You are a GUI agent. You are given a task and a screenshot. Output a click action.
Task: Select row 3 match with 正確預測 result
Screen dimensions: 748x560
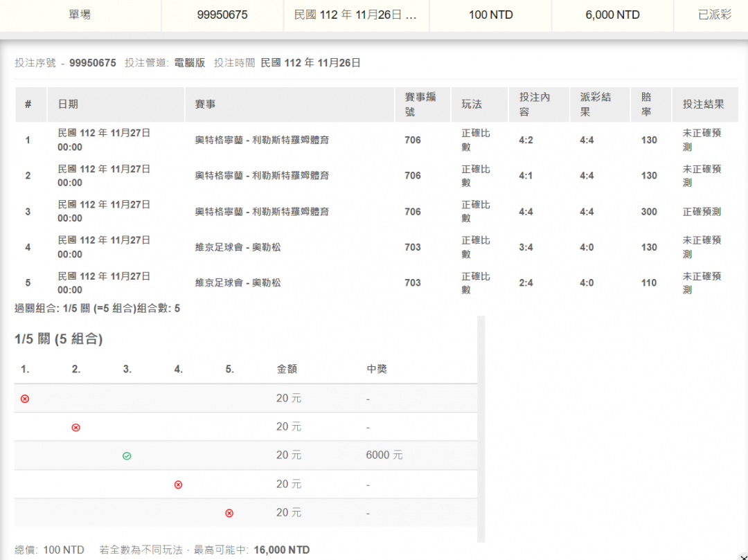coord(262,212)
